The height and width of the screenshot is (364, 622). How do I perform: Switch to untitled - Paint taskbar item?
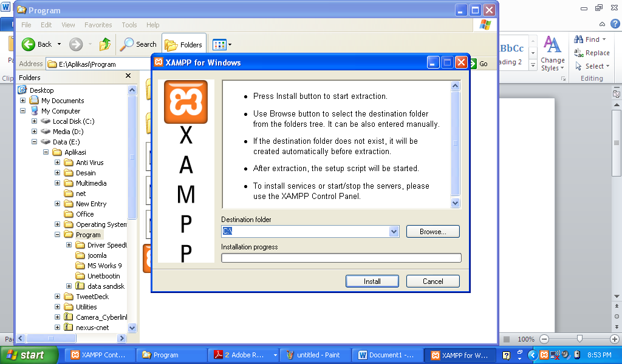tap(315, 355)
